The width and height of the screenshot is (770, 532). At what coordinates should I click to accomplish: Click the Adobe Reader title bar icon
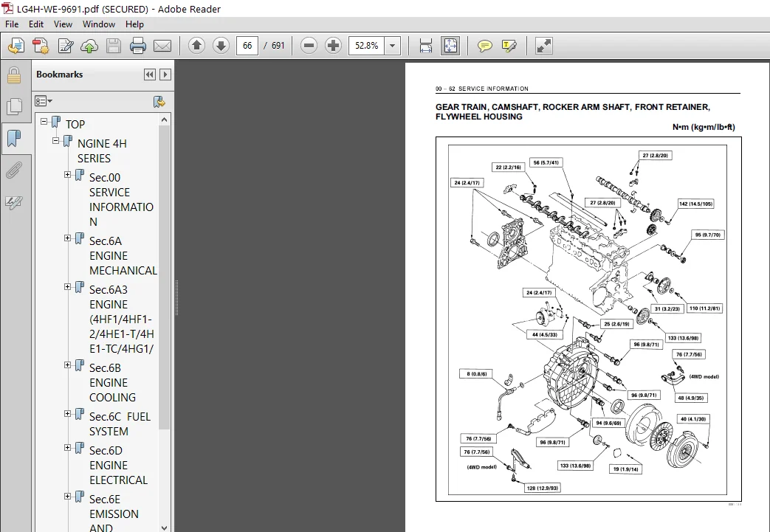click(x=7, y=8)
